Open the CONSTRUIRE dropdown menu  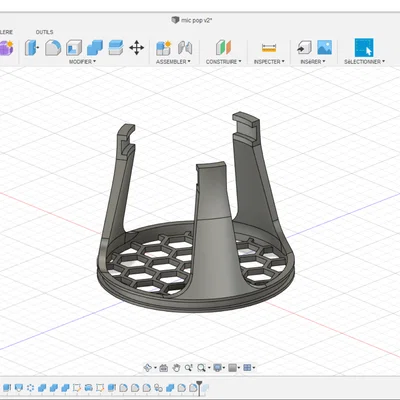(223, 62)
